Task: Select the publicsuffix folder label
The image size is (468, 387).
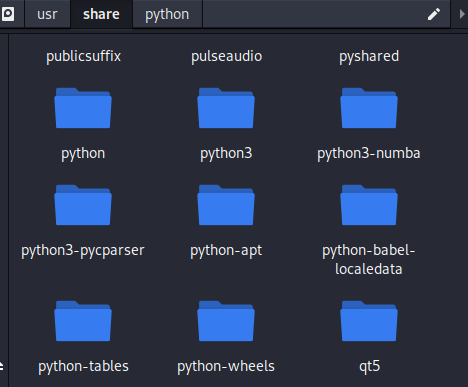Action: click(83, 56)
